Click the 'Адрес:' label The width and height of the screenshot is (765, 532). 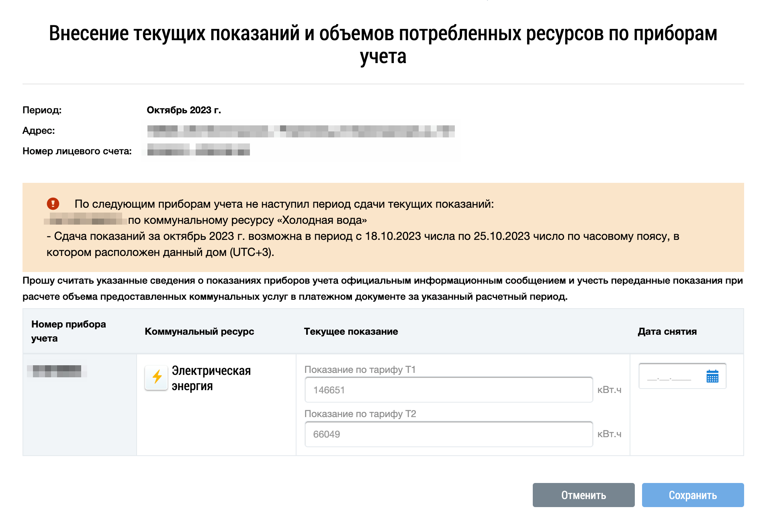coord(39,131)
